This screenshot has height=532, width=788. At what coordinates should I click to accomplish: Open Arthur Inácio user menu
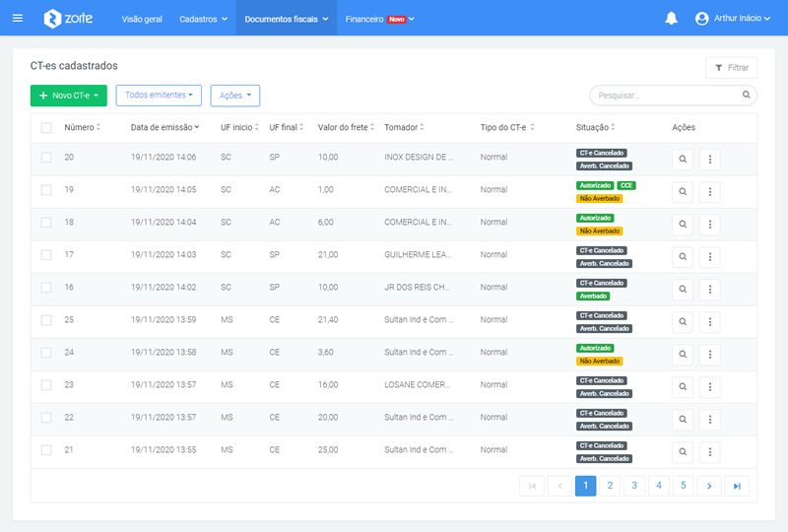coord(732,19)
